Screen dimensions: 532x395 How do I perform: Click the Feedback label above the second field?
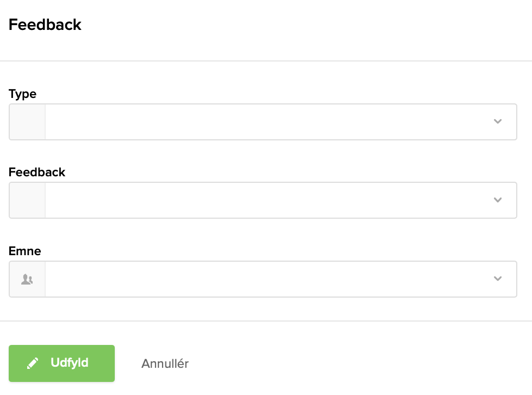[x=37, y=172]
